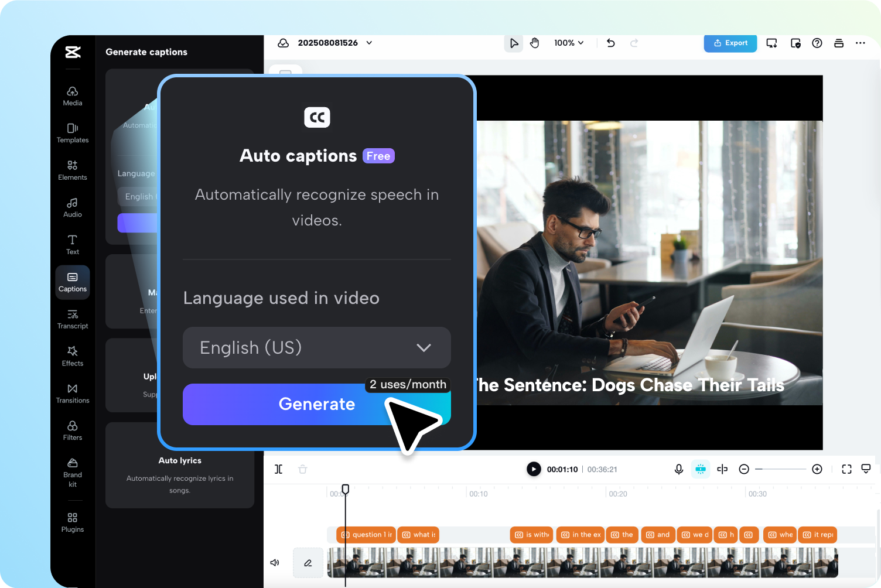Select the pointer selection tool
The image size is (881, 588).
[514, 43]
